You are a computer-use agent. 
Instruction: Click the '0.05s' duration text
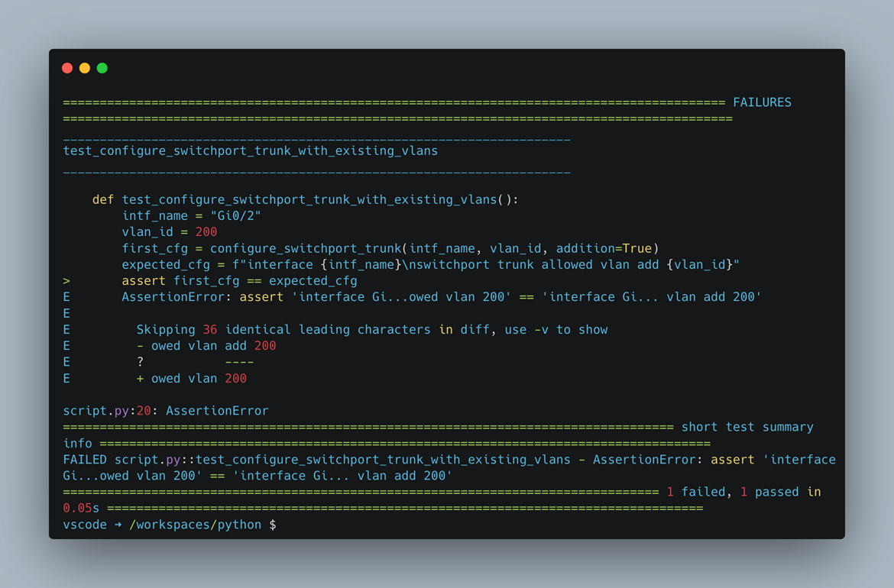coord(81,509)
